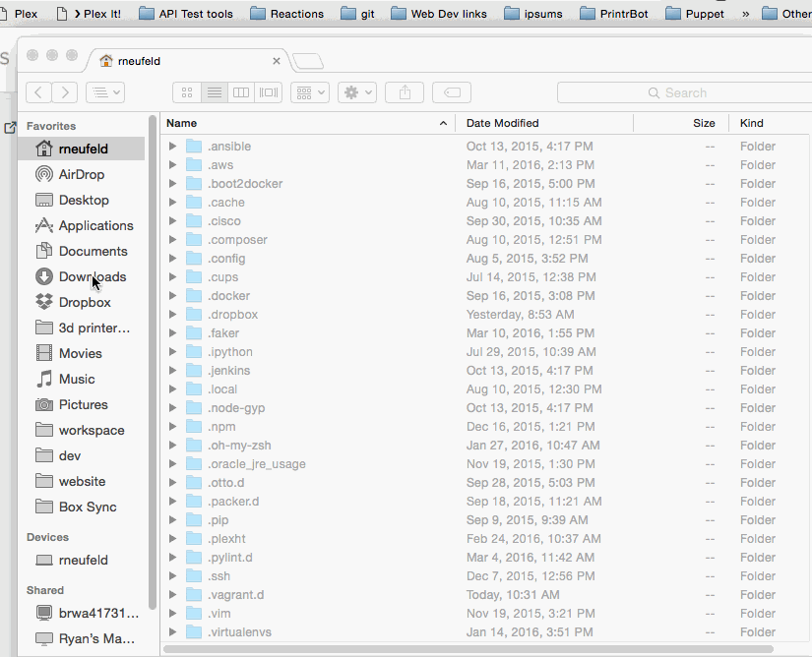Open the item arrangement dropdown
The width and height of the screenshot is (812, 657).
coord(309,92)
